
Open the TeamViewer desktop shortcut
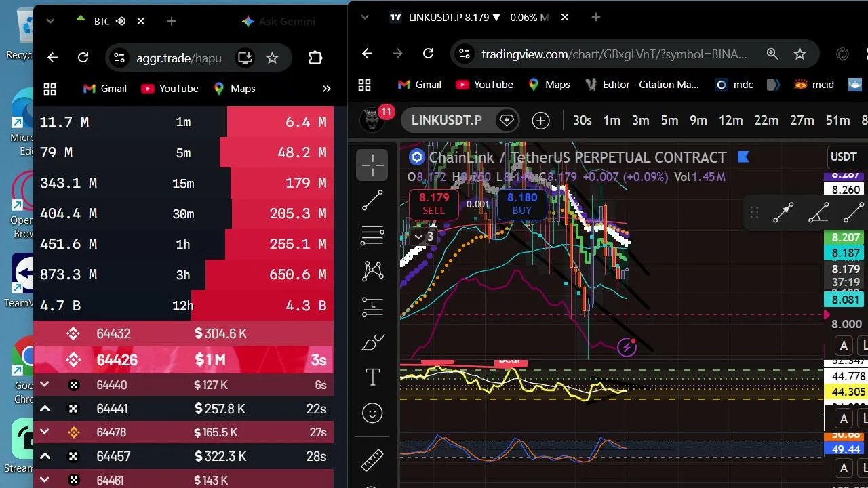point(20,279)
